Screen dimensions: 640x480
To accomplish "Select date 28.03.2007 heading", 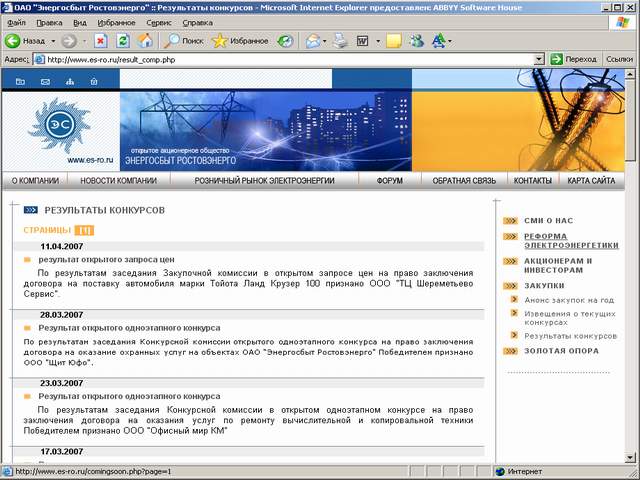I will [x=62, y=315].
